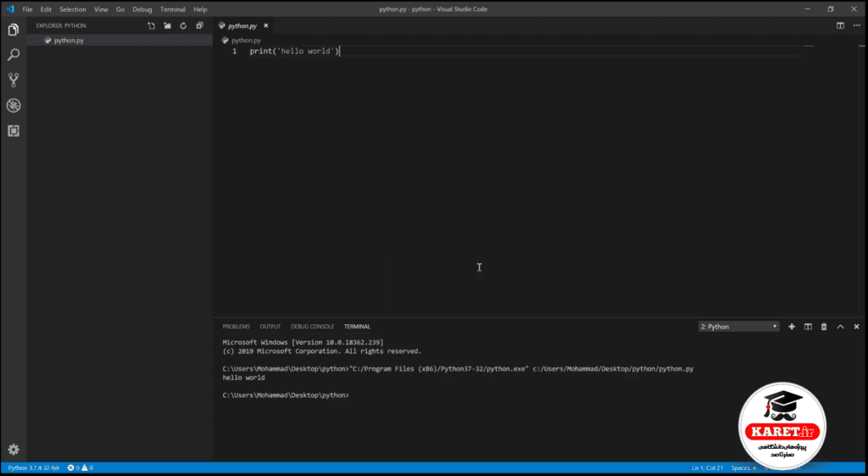Screen dimensions: 868x476
Task: Maximize the panel with up chevron
Action: tap(840, 327)
